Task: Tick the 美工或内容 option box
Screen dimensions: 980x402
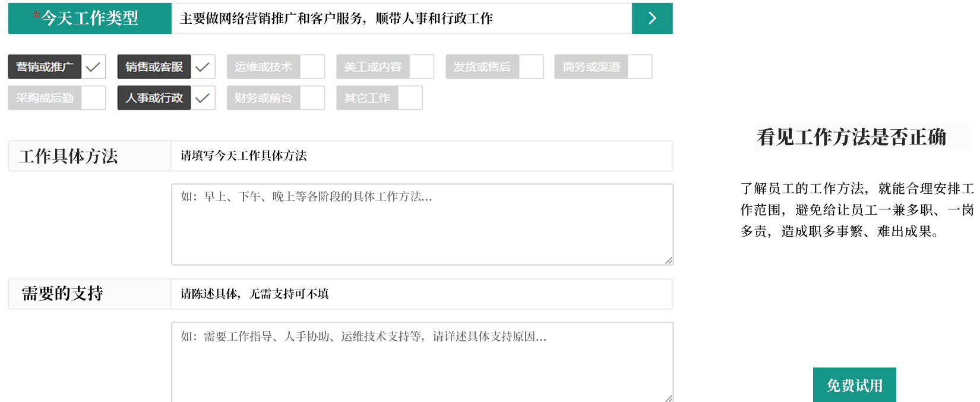Action: (421, 67)
